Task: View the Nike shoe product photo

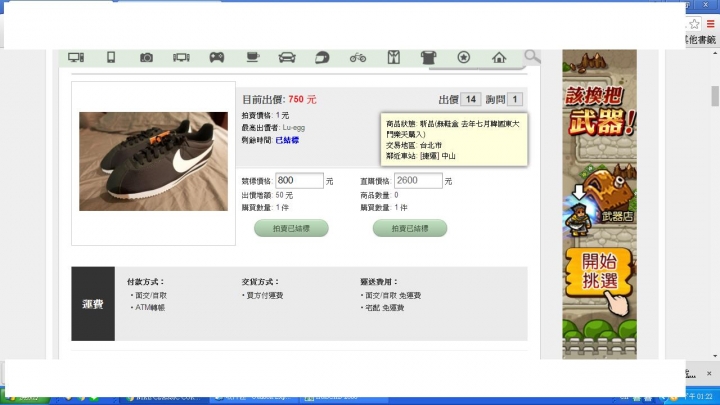Action: (153, 161)
